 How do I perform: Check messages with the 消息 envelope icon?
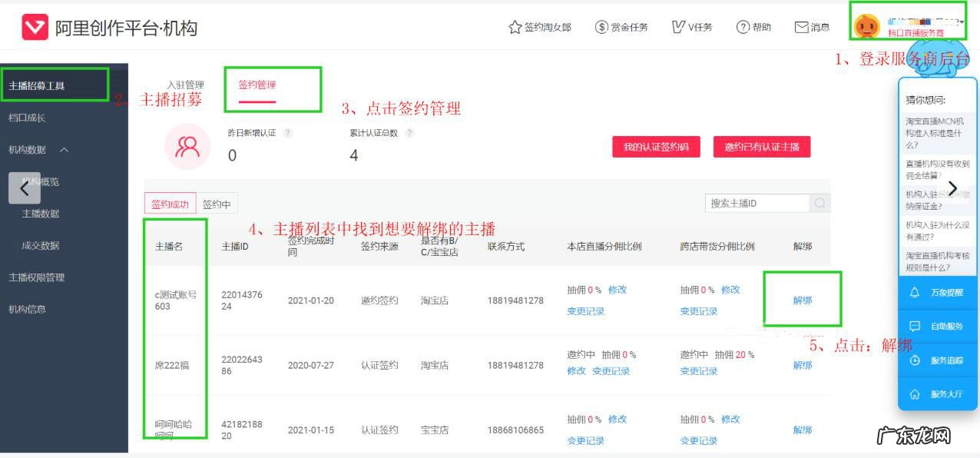(x=801, y=26)
